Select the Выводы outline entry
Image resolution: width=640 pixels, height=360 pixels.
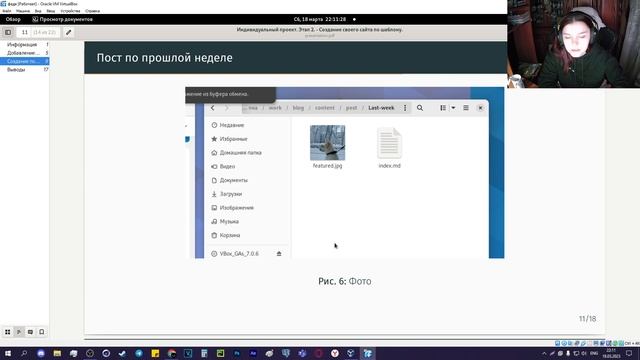pos(24,70)
